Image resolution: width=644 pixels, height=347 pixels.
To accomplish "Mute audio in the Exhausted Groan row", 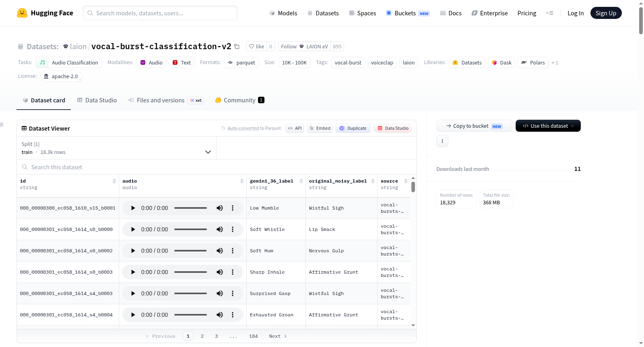I will point(220,315).
